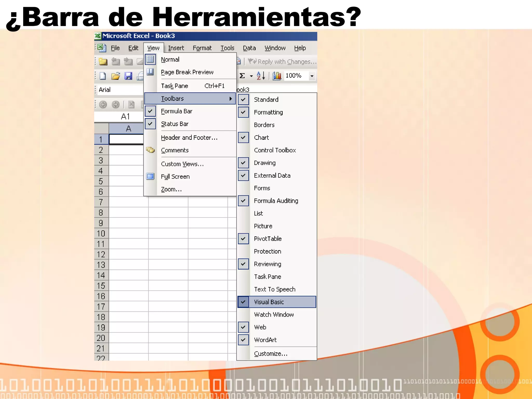Open the AutoSum dropdown arrow

coord(251,76)
